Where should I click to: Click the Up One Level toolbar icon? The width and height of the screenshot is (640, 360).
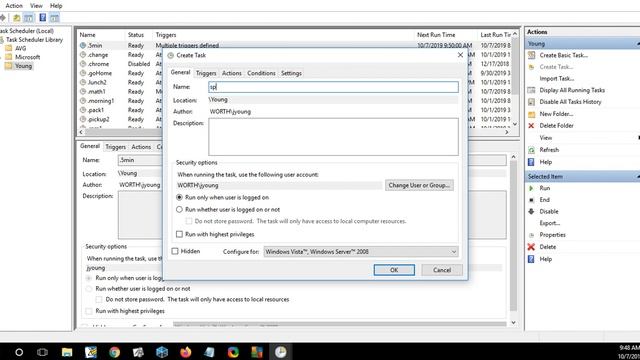pos(17,18)
